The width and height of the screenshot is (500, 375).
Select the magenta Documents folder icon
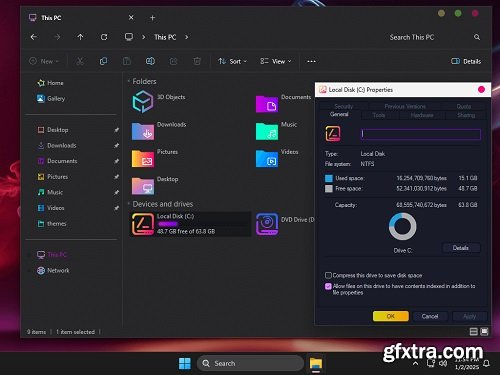click(267, 104)
